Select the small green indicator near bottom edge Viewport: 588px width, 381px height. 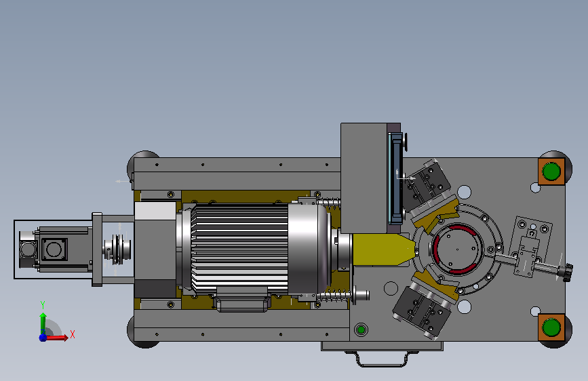(361, 329)
